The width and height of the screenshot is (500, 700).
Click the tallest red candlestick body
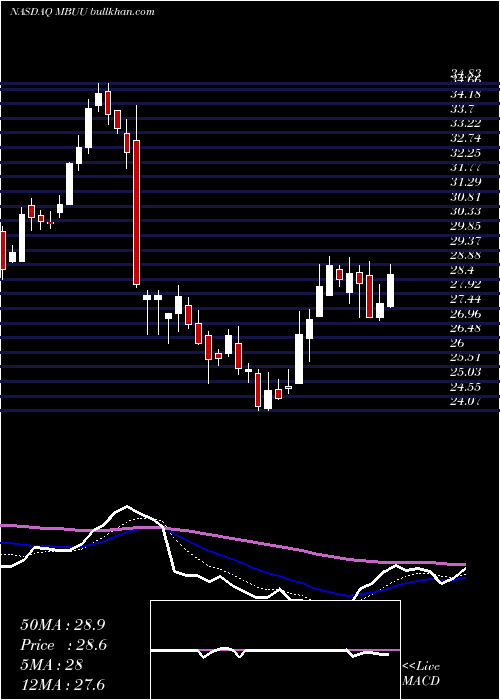tap(136, 212)
